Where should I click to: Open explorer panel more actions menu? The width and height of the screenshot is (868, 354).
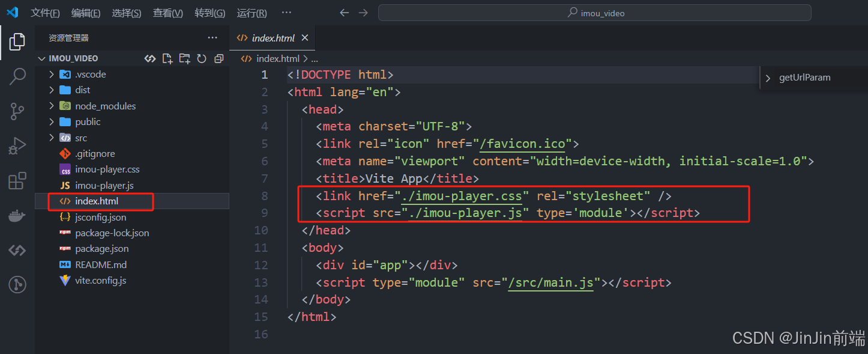point(212,37)
